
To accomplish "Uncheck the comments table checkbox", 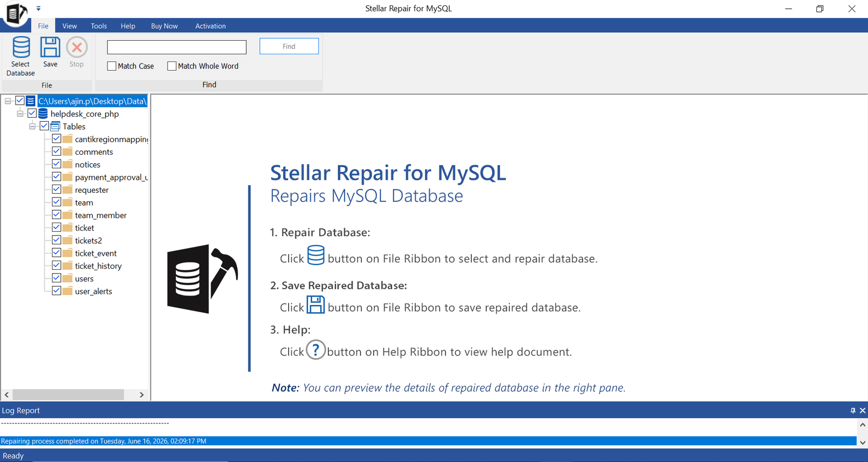I will (x=56, y=151).
